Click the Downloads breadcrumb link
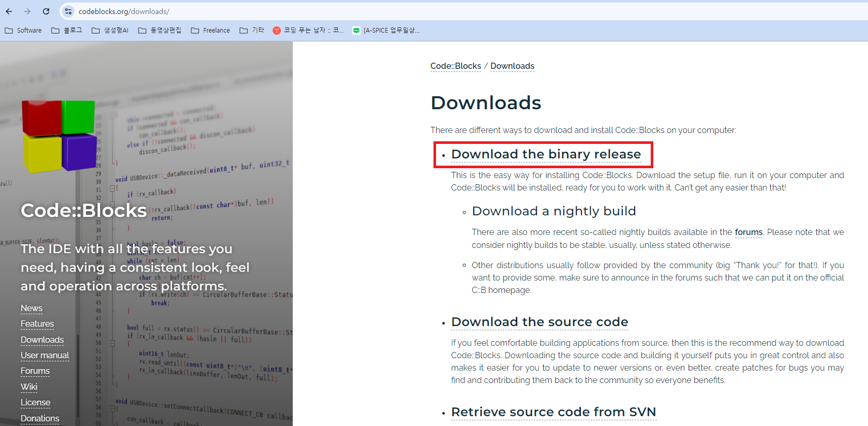The image size is (868, 426). 512,66
